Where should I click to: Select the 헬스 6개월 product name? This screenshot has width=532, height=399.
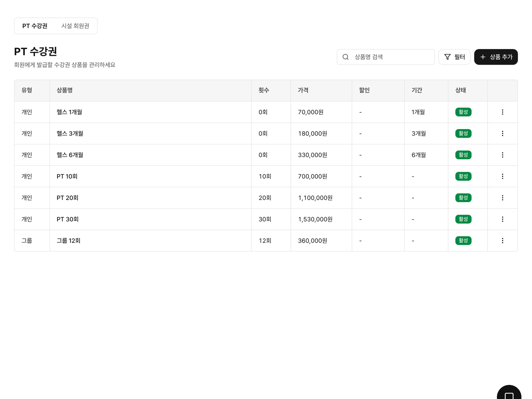70,155
